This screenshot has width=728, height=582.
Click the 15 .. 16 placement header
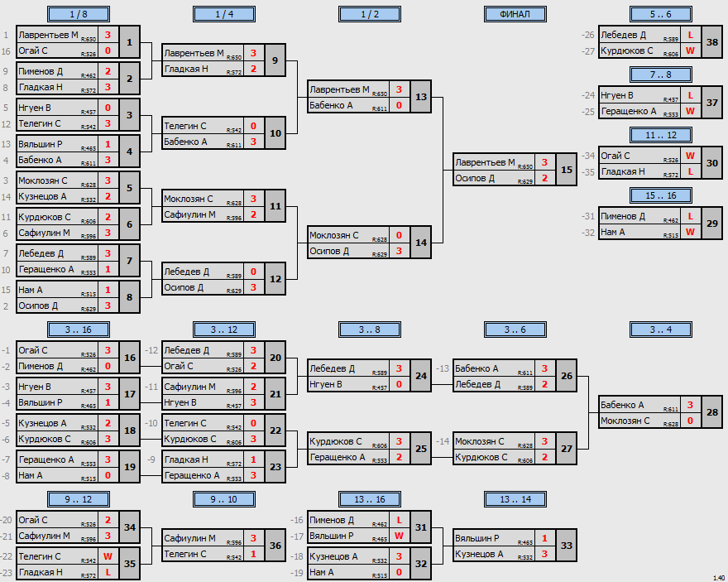tap(661, 196)
